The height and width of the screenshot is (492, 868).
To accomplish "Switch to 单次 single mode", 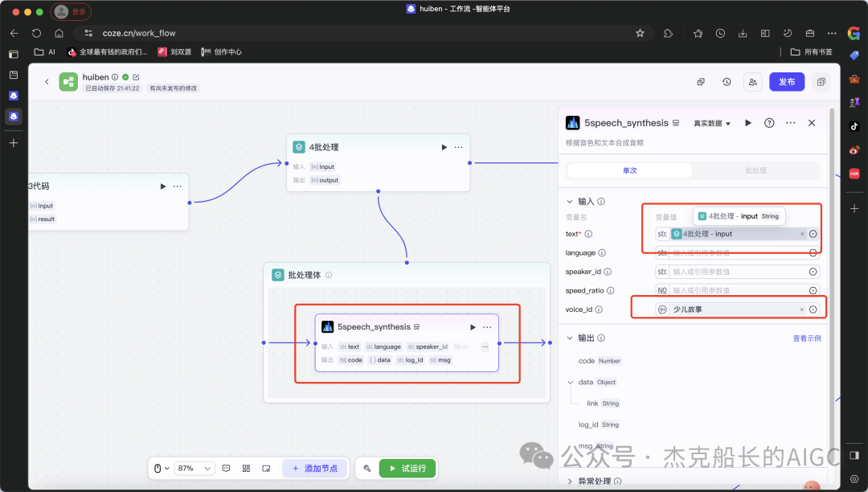I will [x=629, y=170].
